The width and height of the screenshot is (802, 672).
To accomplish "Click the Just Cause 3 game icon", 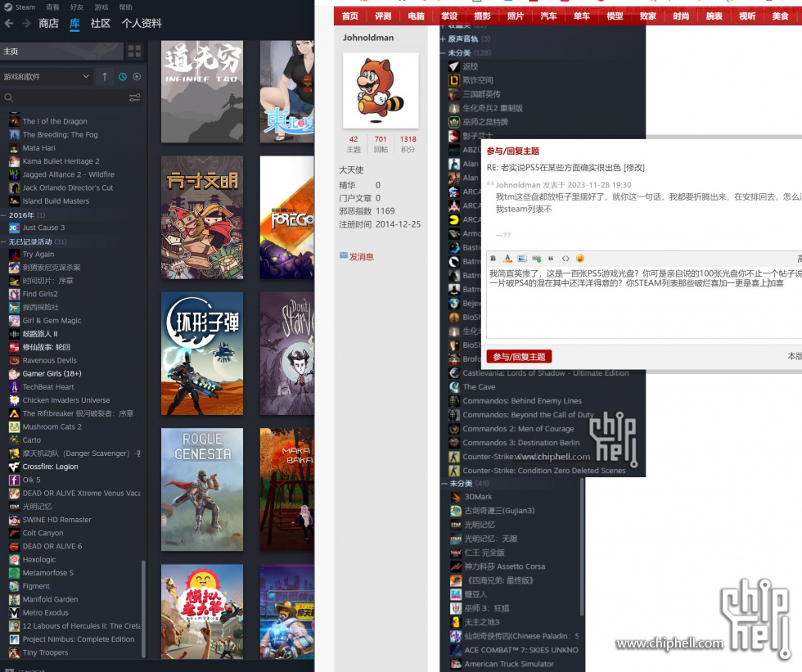I will coord(15,228).
